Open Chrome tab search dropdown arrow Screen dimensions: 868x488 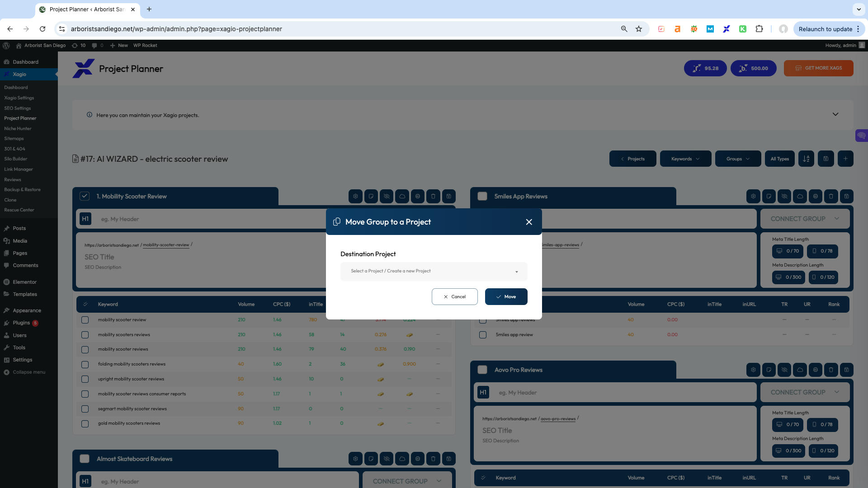point(859,9)
